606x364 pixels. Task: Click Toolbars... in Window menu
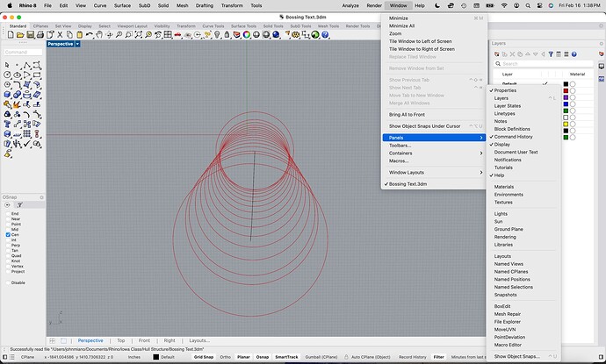coord(400,146)
